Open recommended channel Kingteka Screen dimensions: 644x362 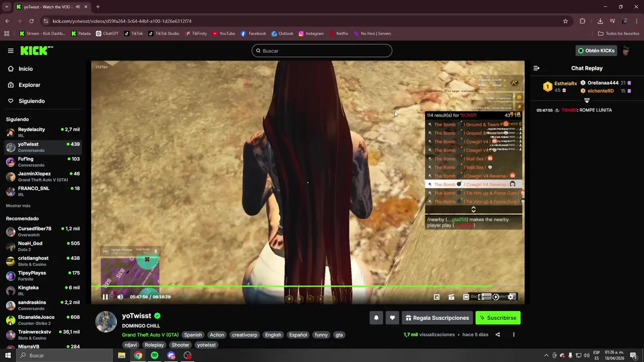pyautogui.click(x=42, y=291)
